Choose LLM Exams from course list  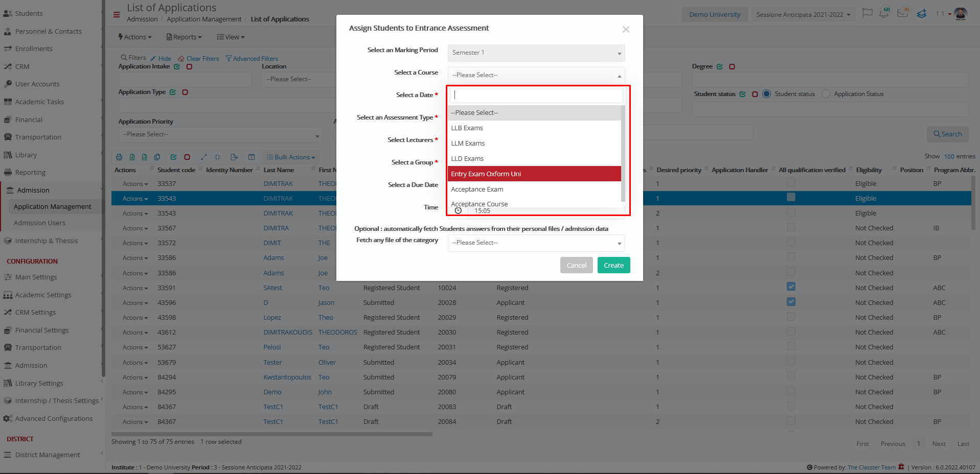534,144
